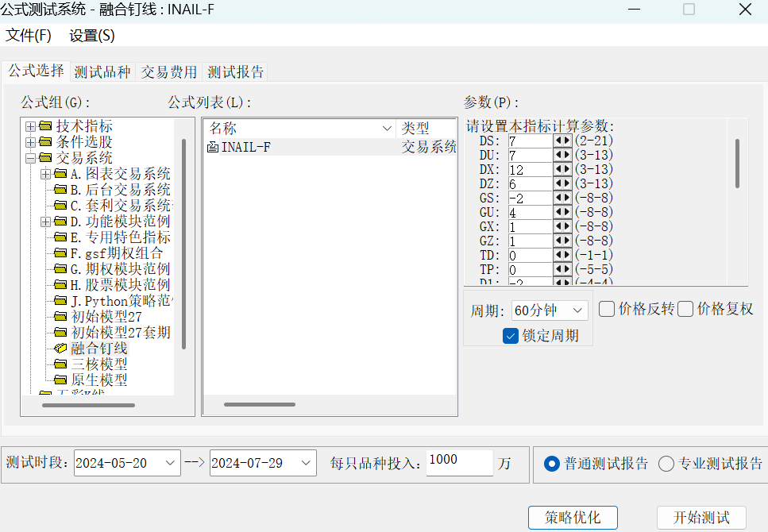This screenshot has width=768, height=532.
Task: Expand A.图表交易系统 tree node
Action: pyautogui.click(x=45, y=174)
